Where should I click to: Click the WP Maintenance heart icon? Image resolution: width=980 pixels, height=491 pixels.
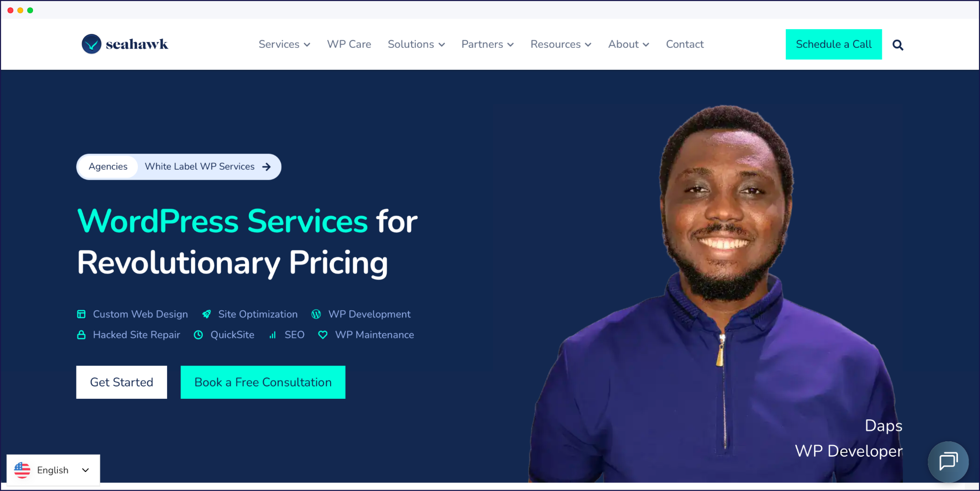click(323, 335)
